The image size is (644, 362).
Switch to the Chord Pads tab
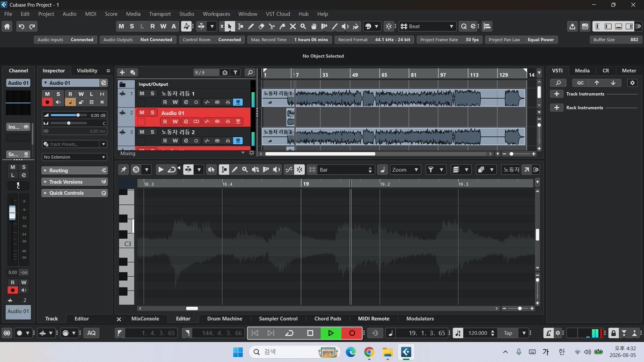click(x=327, y=319)
